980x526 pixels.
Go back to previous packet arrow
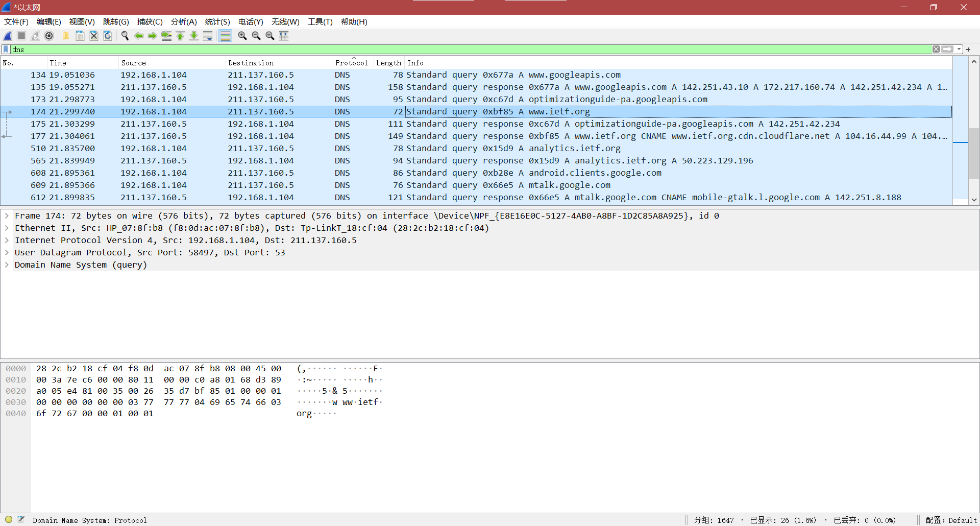pos(139,36)
